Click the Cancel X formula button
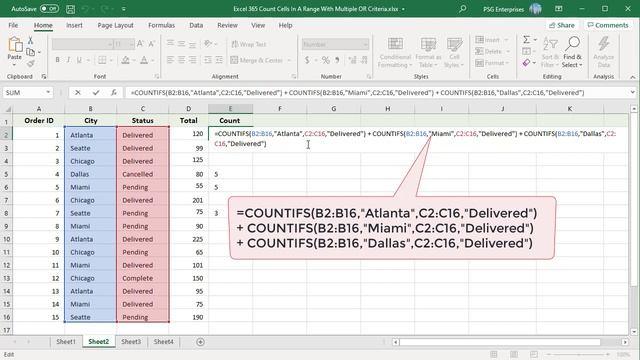This screenshot has height=360, width=640. [77, 93]
